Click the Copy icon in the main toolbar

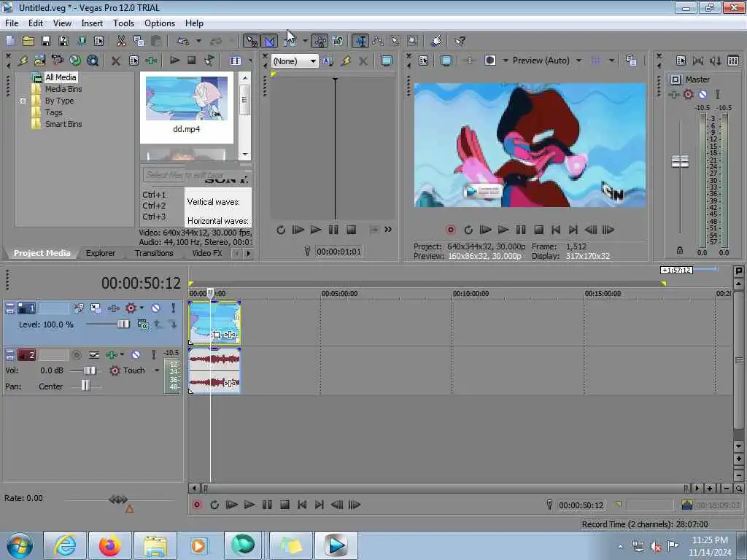coord(139,41)
